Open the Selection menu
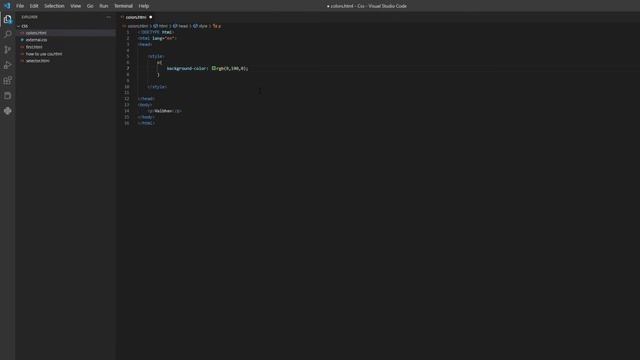This screenshot has width=640, height=360. pos(54,6)
